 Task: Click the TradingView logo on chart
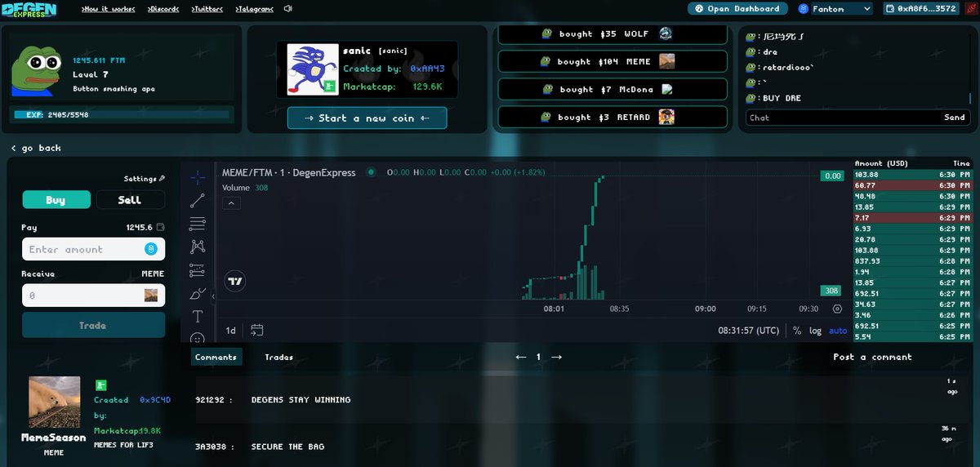pos(235,281)
